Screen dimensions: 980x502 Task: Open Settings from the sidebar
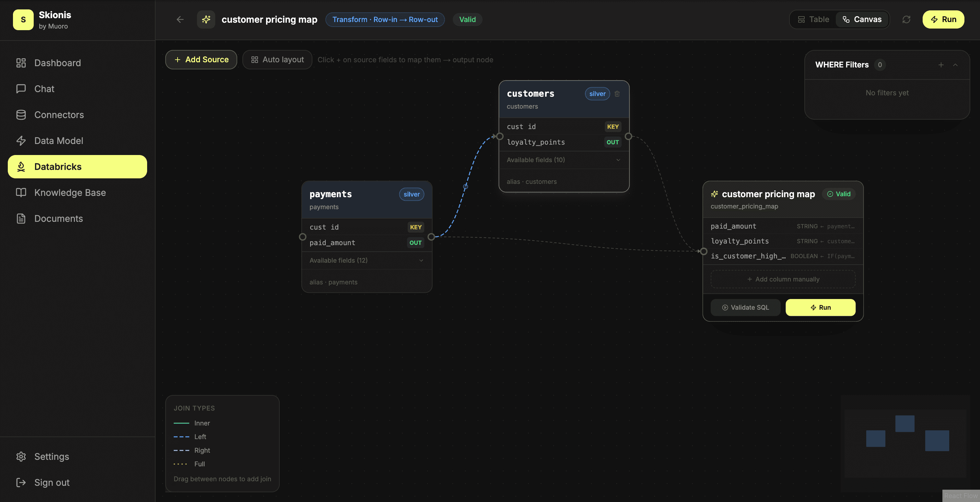point(77,456)
